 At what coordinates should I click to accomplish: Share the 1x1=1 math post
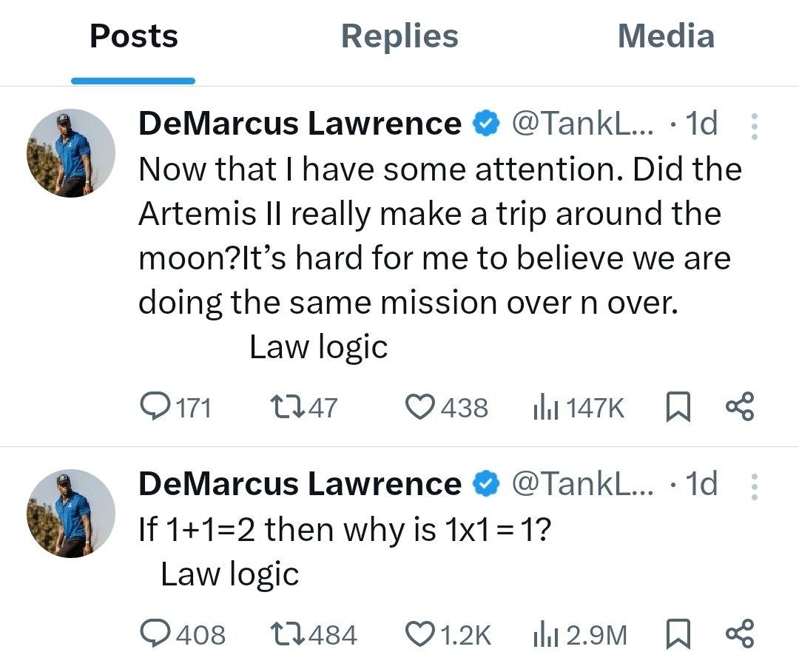(740, 634)
